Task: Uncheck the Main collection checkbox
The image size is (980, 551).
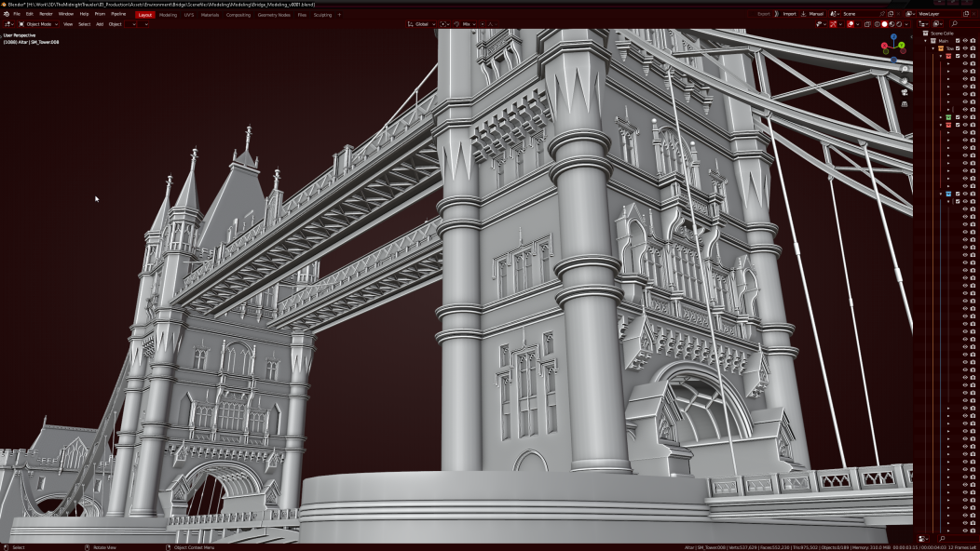Action: [957, 40]
